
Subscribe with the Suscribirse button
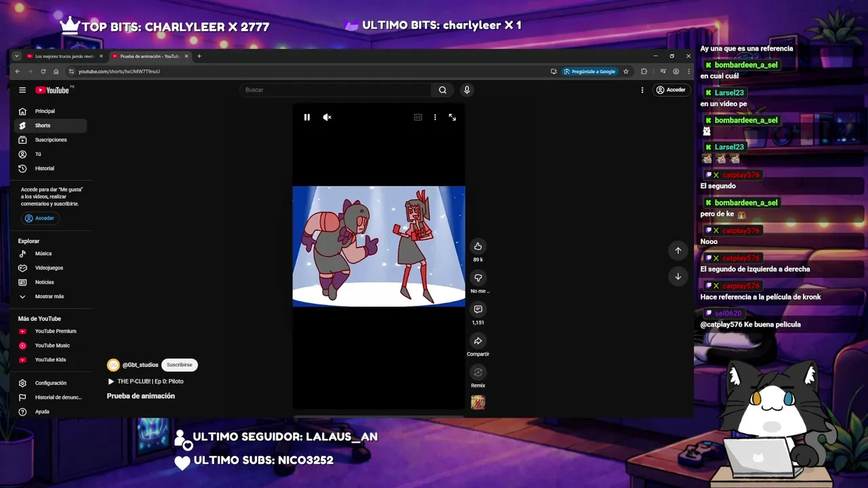pyautogui.click(x=180, y=365)
